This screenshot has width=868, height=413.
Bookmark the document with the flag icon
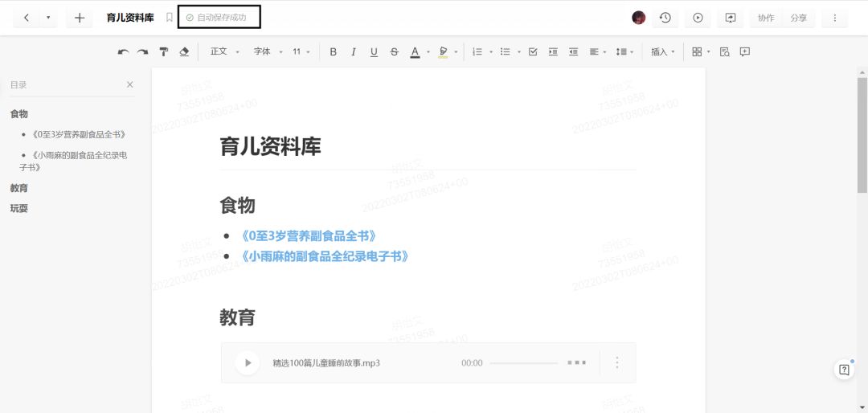[170, 18]
